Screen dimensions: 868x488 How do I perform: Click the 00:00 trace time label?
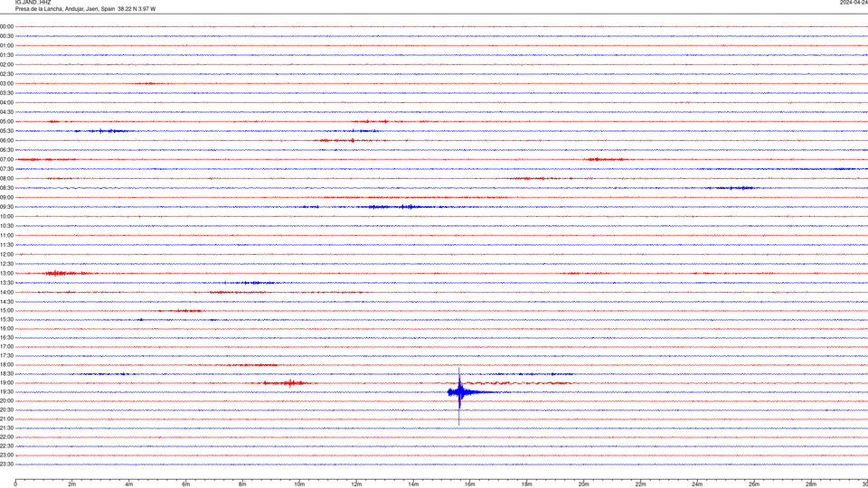coord(6,26)
